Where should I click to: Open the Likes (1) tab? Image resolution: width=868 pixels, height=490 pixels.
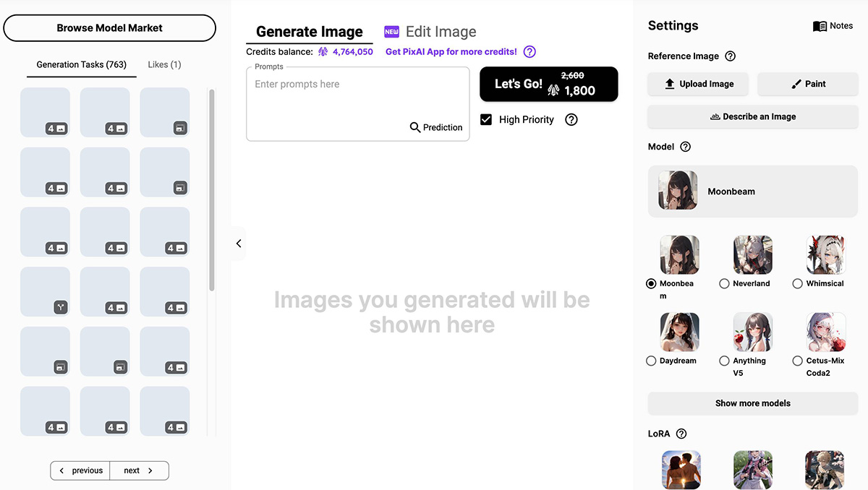pos(164,64)
